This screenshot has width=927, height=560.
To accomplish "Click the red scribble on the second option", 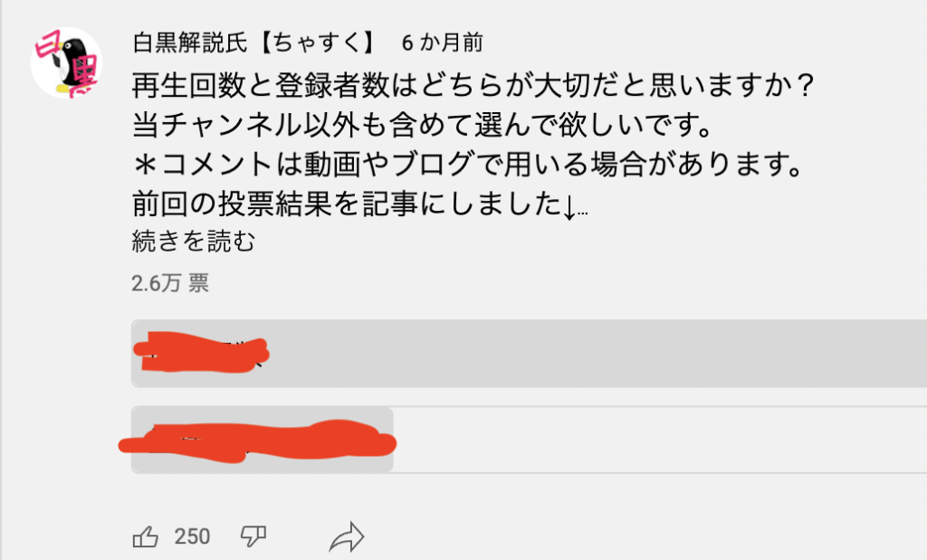I will [258, 441].
